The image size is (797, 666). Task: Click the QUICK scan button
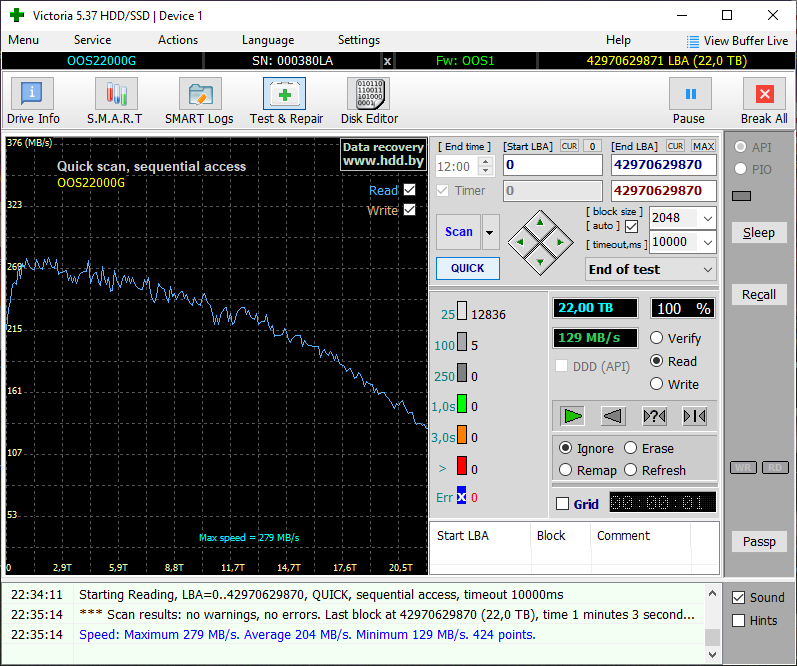pyautogui.click(x=467, y=268)
